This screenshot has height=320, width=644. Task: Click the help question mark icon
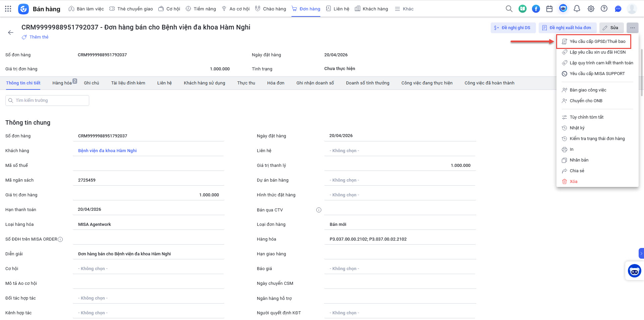coord(604,9)
